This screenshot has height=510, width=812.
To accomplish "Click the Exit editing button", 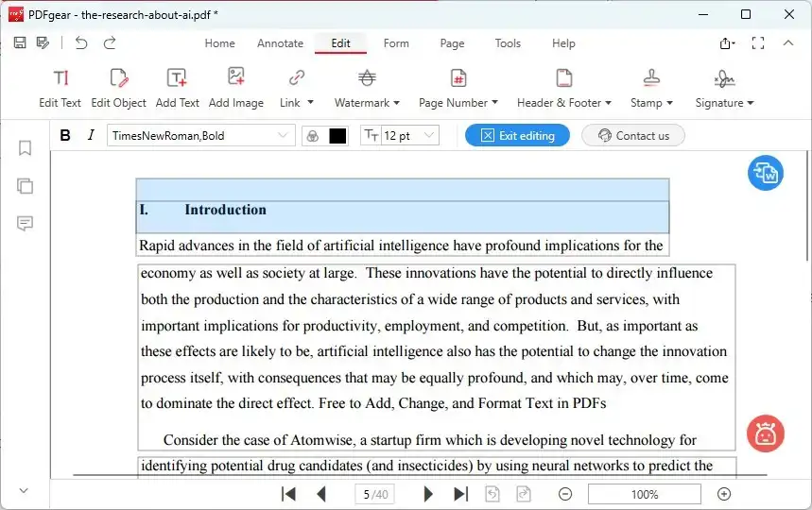I will [517, 135].
